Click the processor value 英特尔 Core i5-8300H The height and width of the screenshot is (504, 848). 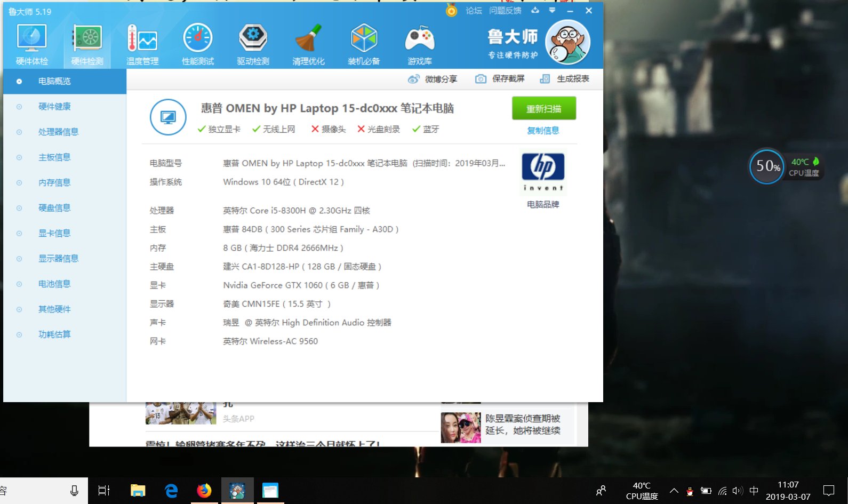(297, 211)
